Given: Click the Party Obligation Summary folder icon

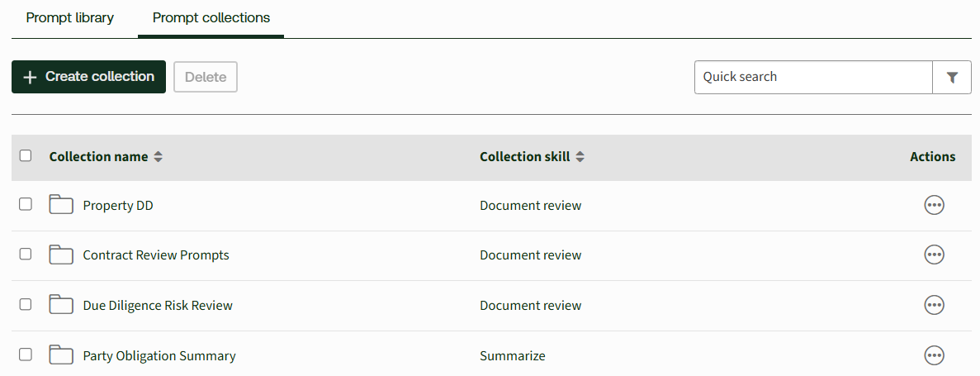Looking at the screenshot, I should pos(61,355).
